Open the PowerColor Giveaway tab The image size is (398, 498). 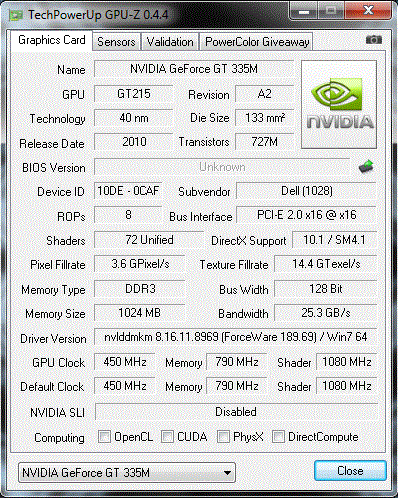[257, 42]
